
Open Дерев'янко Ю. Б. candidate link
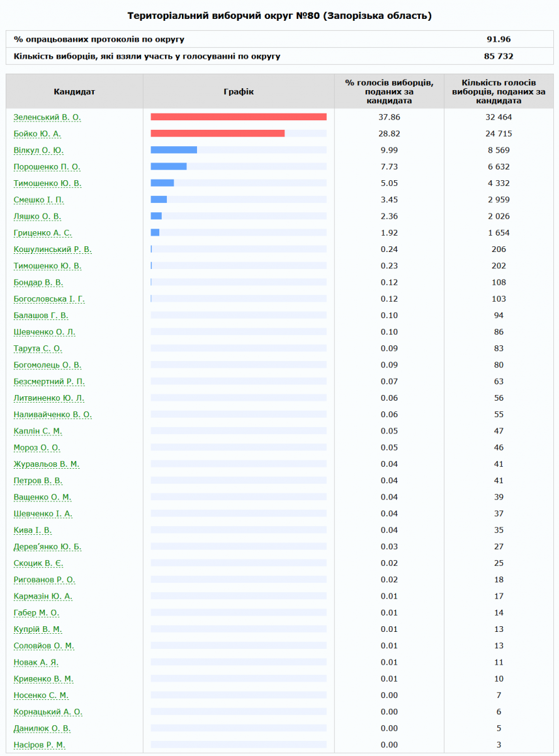48,547
